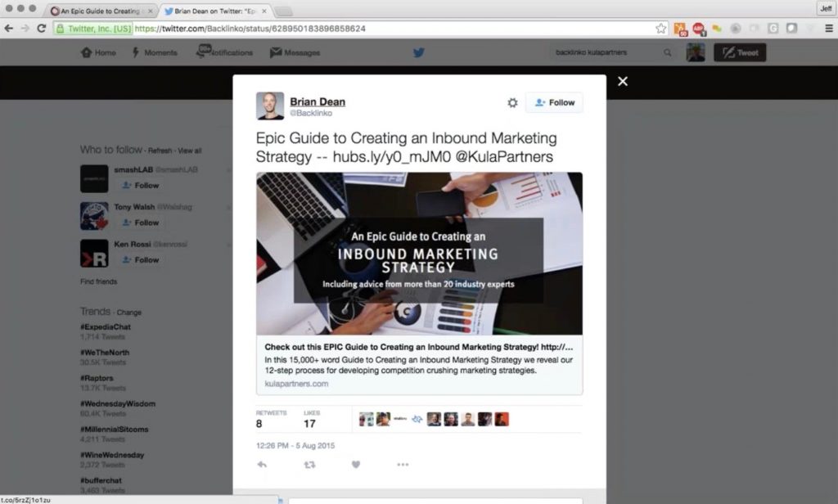Follow Brian Dean
Viewport: 838px width, 504px height.
click(554, 102)
